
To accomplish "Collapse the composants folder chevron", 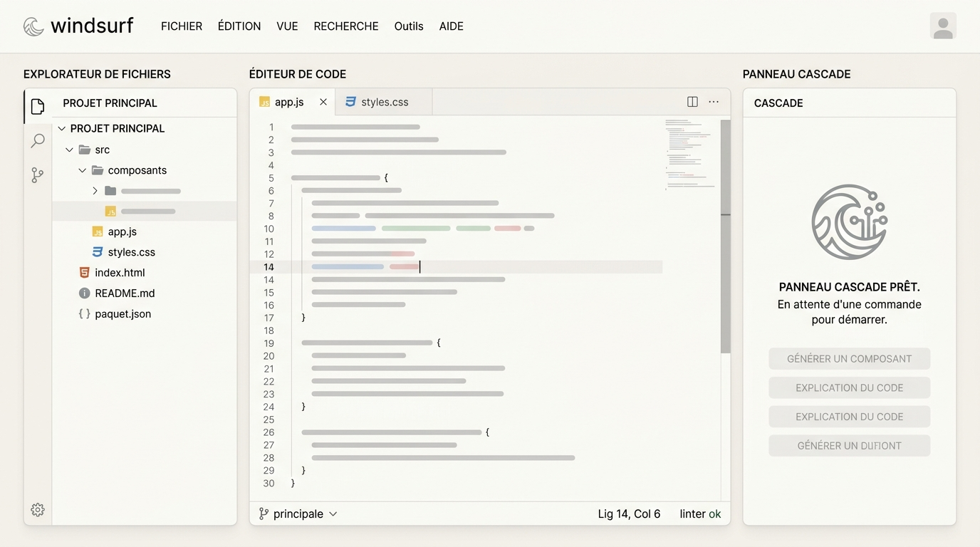I will [x=82, y=170].
